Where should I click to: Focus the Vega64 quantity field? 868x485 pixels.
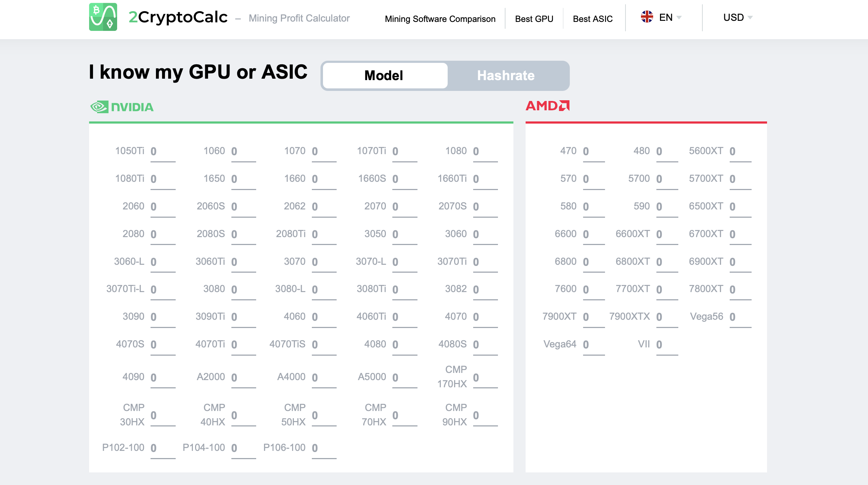593,345
